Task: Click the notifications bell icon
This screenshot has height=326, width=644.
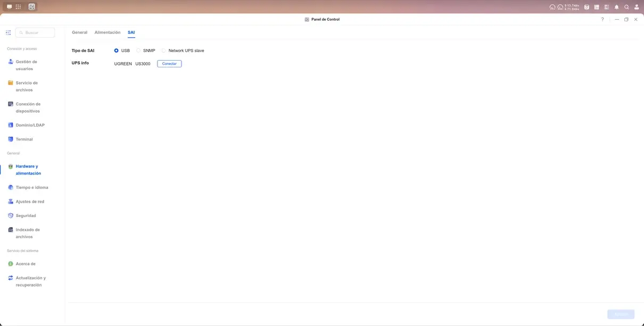Action: tap(616, 7)
